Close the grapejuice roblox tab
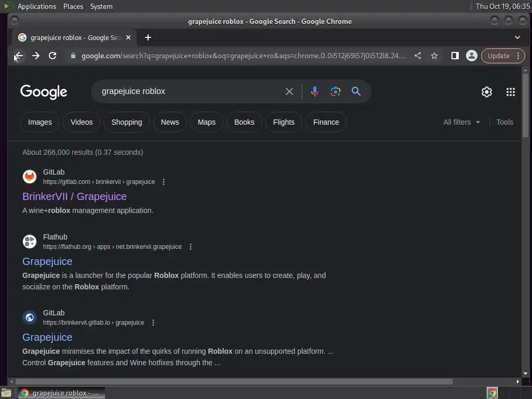This screenshot has height=399, width=532. click(128, 37)
